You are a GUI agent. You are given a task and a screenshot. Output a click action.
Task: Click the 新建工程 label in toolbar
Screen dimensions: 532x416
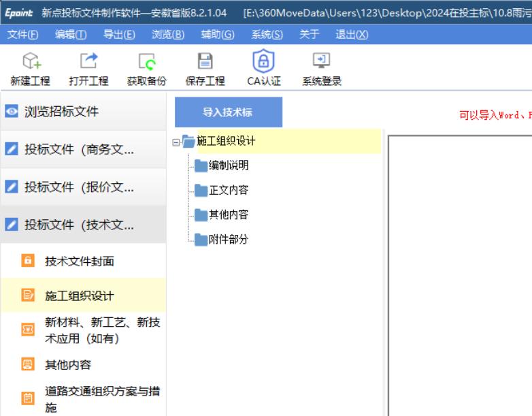30,81
